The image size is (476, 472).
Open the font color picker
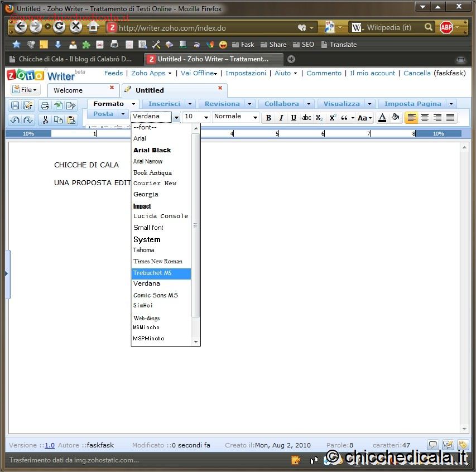pyautogui.click(x=382, y=118)
